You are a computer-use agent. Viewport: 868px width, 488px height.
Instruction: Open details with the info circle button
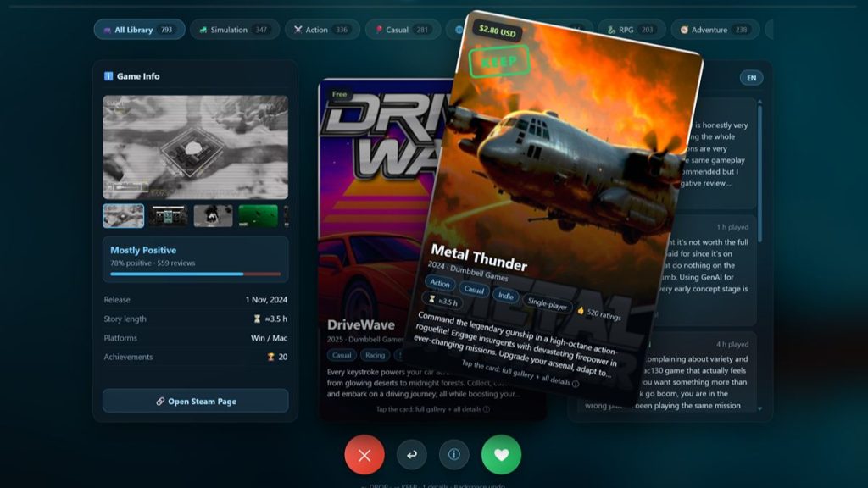[454, 454]
